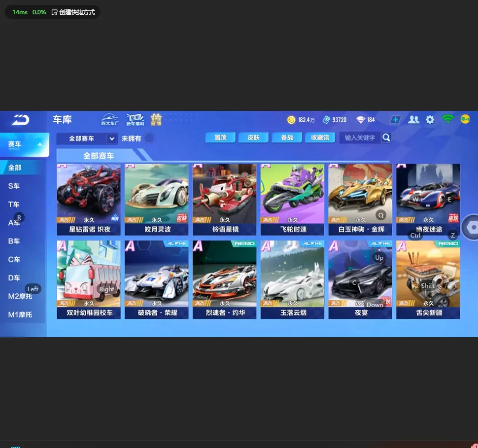Select the D车 category
The height and width of the screenshot is (448, 478).
click(x=14, y=278)
